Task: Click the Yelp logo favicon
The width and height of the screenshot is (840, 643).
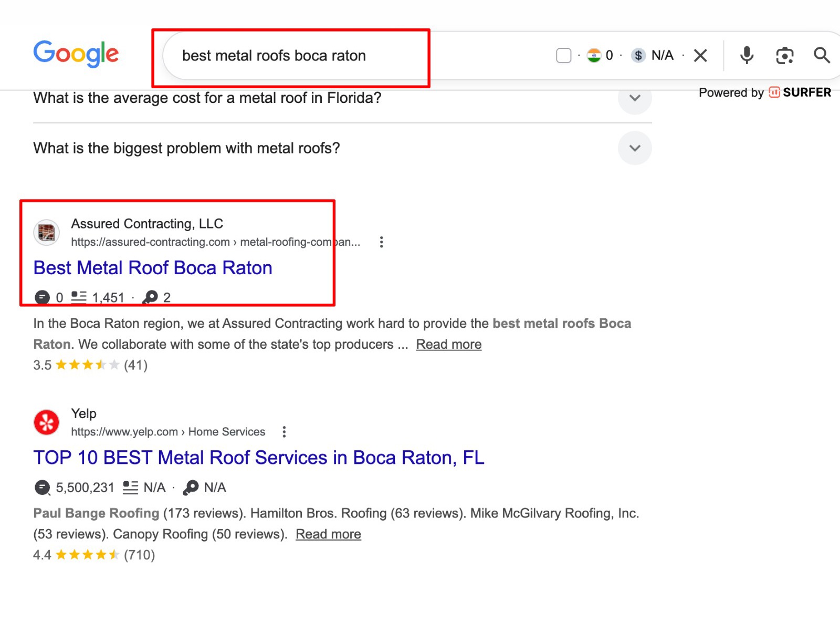Action: (x=47, y=422)
